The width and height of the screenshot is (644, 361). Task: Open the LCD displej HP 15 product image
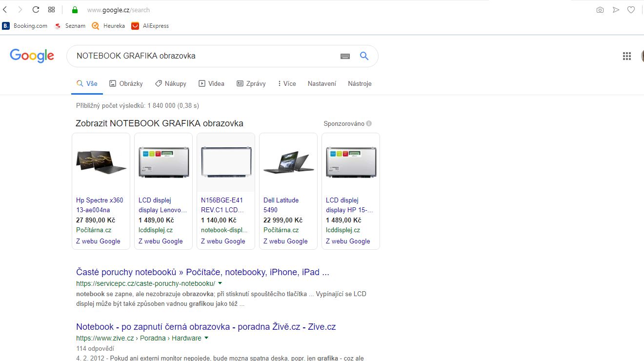tap(351, 162)
